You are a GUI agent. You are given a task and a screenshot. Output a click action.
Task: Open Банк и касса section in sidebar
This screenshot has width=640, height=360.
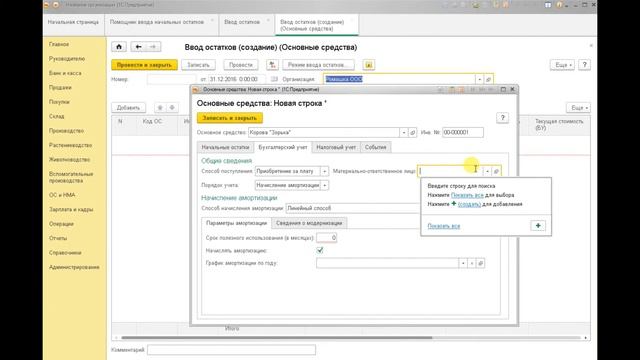pyautogui.click(x=65, y=73)
